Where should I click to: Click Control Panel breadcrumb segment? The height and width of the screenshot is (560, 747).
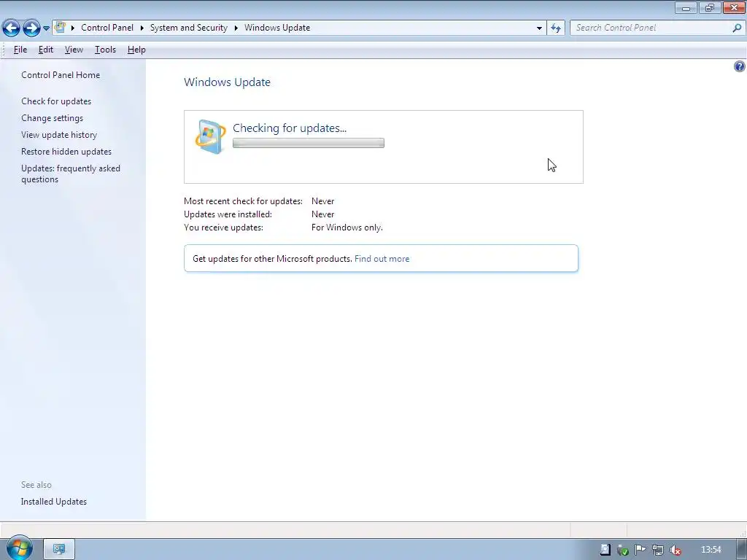107,28
